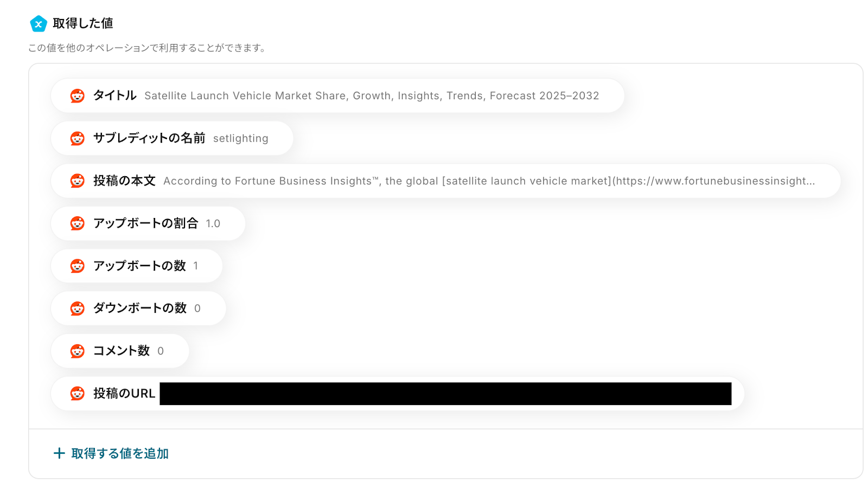The image size is (868, 501).
Task: Click the コメント数 value 0
Action: point(161,351)
